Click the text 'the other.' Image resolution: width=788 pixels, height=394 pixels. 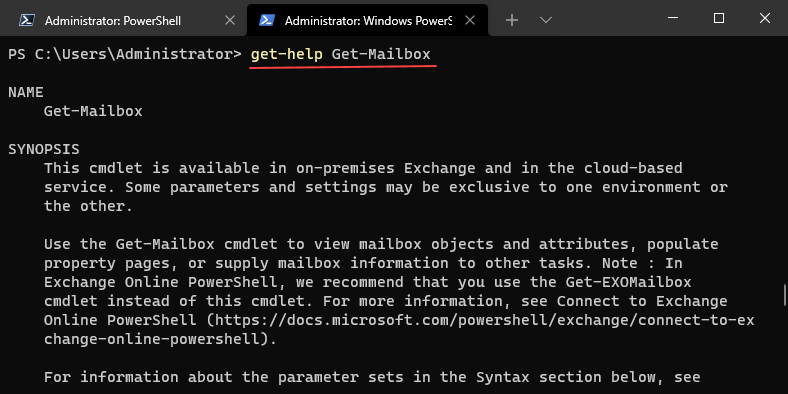(x=88, y=206)
